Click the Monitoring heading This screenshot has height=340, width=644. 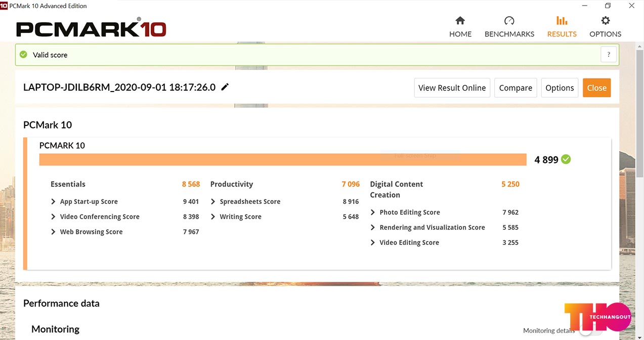pyautogui.click(x=55, y=329)
